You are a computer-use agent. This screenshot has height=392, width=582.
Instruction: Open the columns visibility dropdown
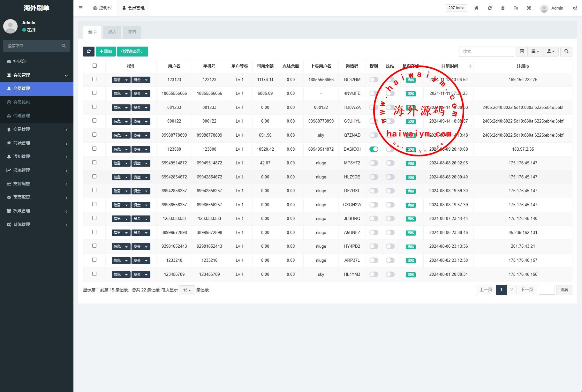point(535,51)
